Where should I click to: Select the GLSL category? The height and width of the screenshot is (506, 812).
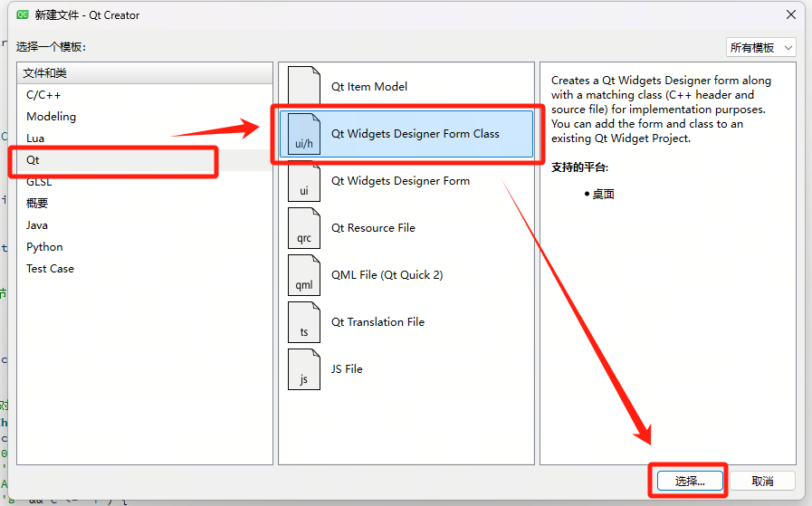(x=145, y=182)
